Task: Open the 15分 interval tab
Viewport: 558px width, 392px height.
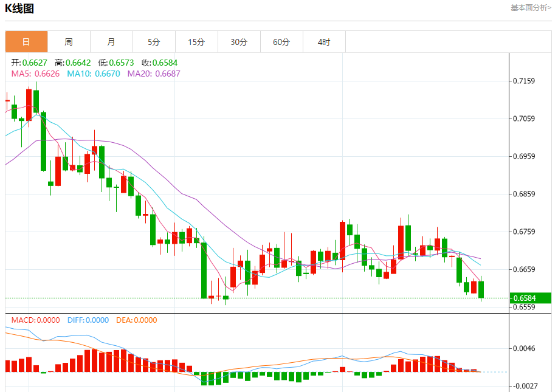Action: point(196,42)
